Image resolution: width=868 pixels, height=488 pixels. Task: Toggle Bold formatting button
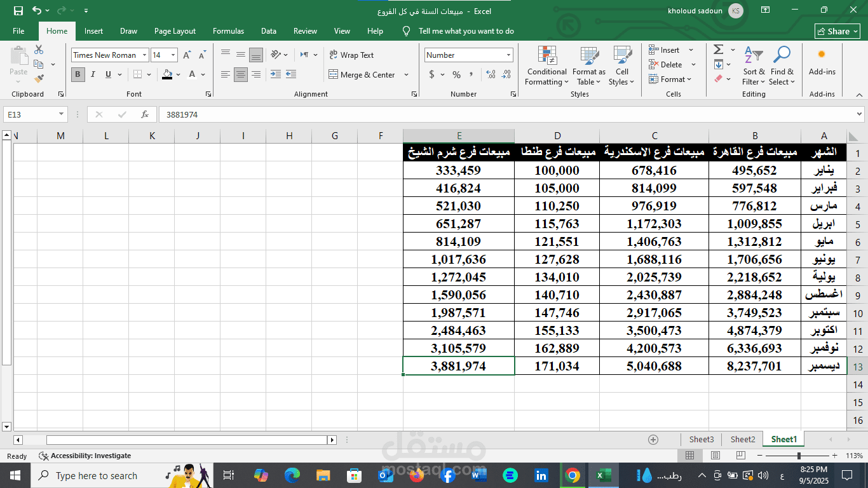(78, 74)
